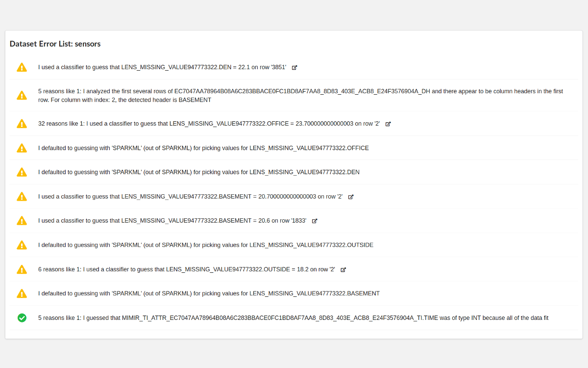Click warning icon for SPARKML OFFICE default

pos(22,148)
